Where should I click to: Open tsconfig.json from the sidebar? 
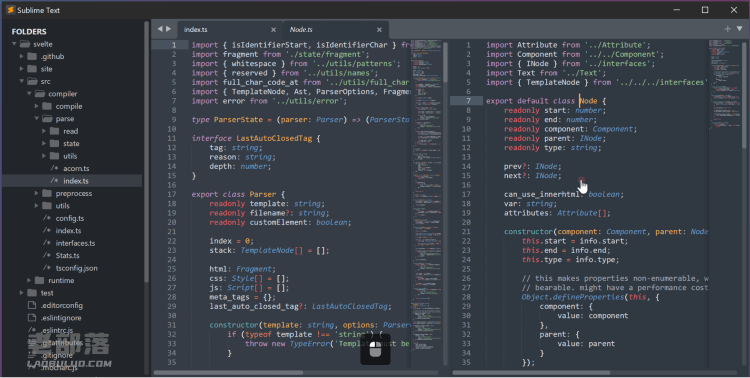coord(77,268)
